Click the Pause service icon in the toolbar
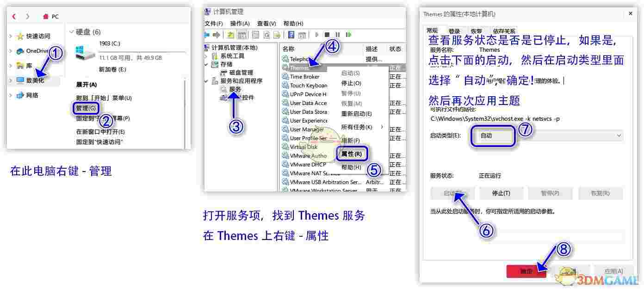The height and width of the screenshot is (289, 644). click(x=337, y=34)
